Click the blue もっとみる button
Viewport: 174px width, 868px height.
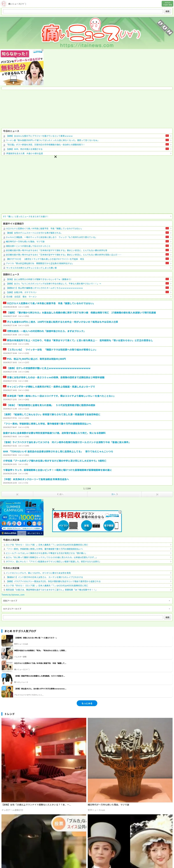pyautogui.click(x=87, y=703)
